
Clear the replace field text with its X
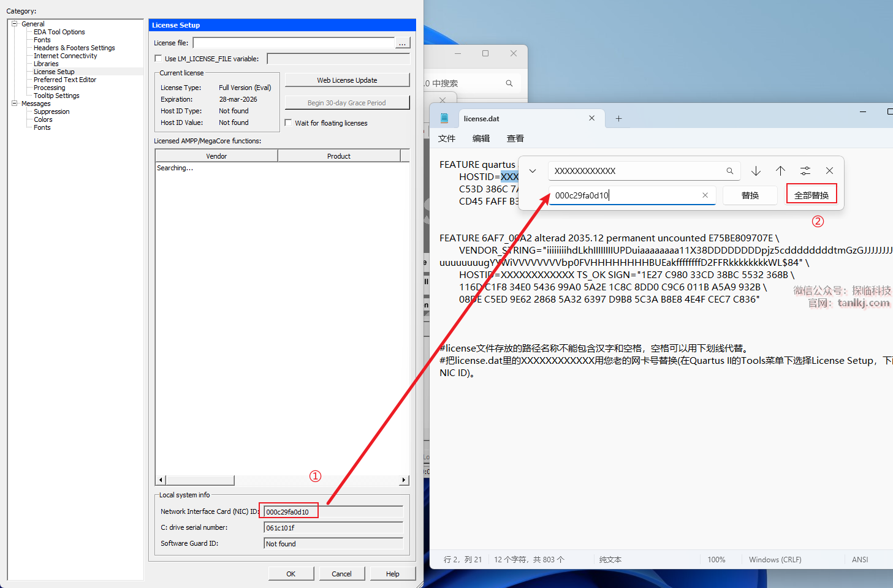point(705,195)
